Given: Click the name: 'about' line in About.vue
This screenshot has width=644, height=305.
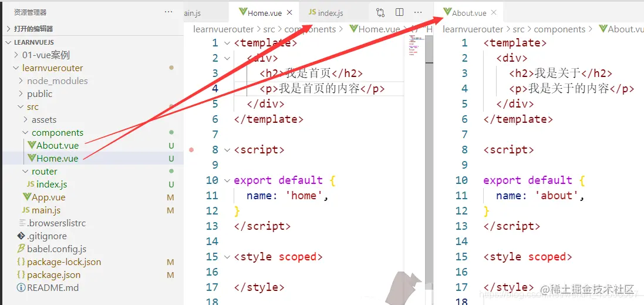Looking at the screenshot, I should [x=541, y=196].
